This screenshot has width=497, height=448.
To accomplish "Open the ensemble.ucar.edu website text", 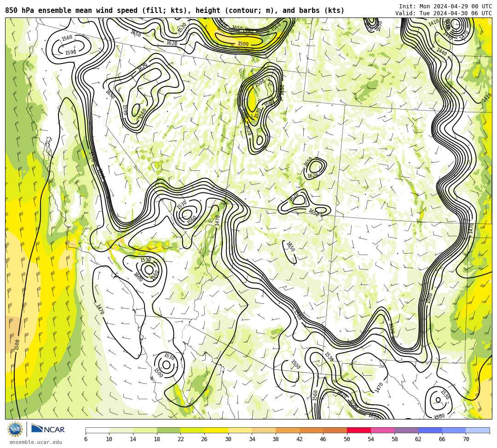I will point(36,442).
